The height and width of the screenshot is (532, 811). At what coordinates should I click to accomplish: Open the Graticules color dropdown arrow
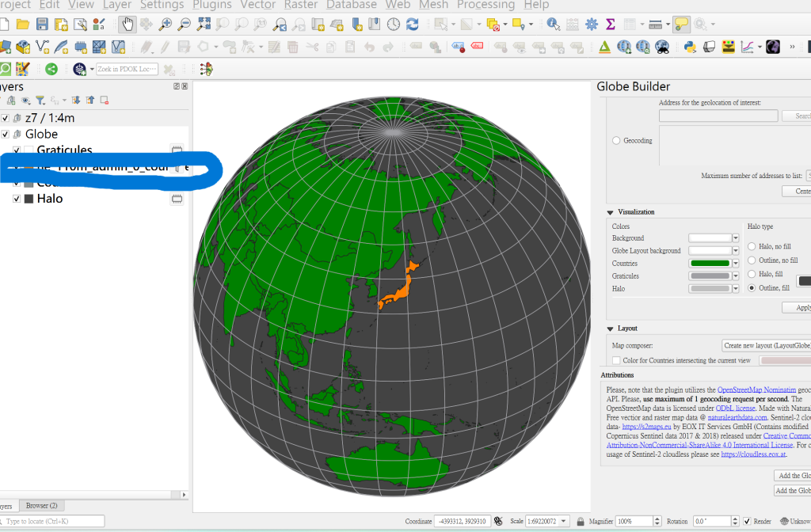[x=736, y=276]
